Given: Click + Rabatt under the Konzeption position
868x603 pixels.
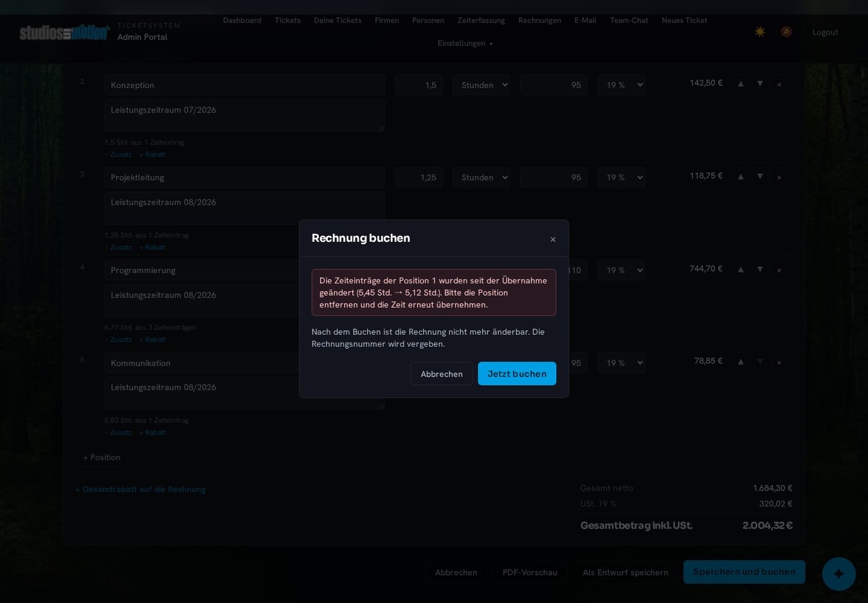Looking at the screenshot, I should [153, 154].
